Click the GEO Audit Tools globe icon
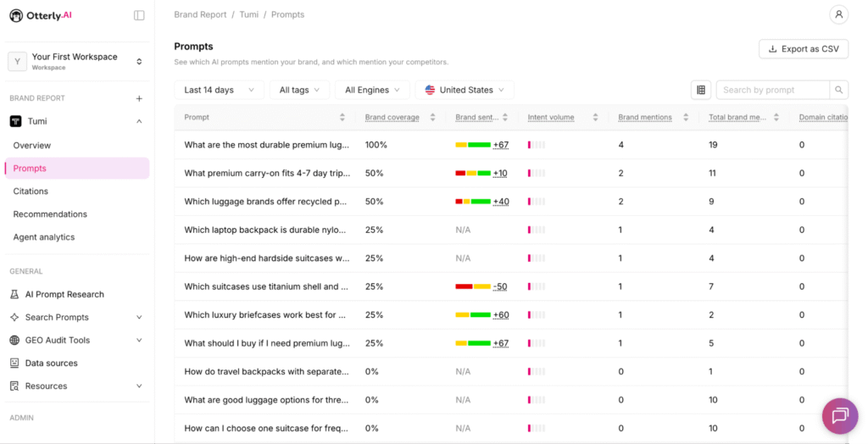 (14, 341)
